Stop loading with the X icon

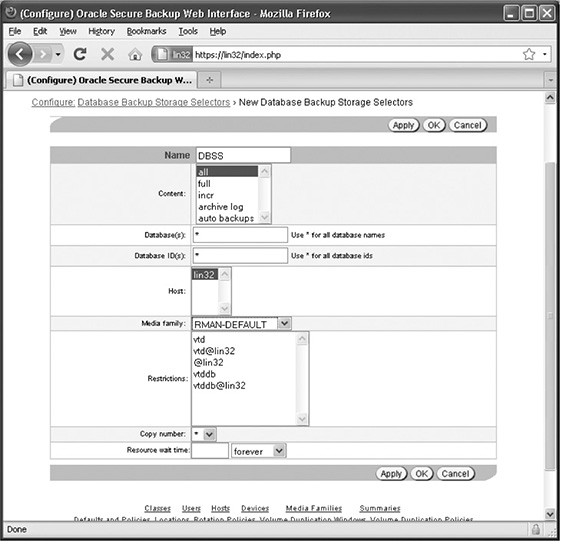pos(107,54)
